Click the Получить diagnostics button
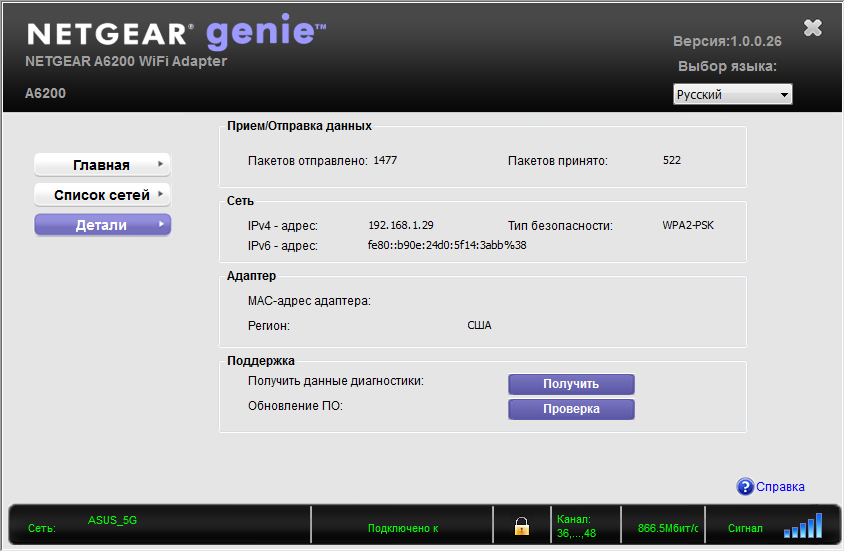Viewport: 845px width, 552px height. click(571, 384)
